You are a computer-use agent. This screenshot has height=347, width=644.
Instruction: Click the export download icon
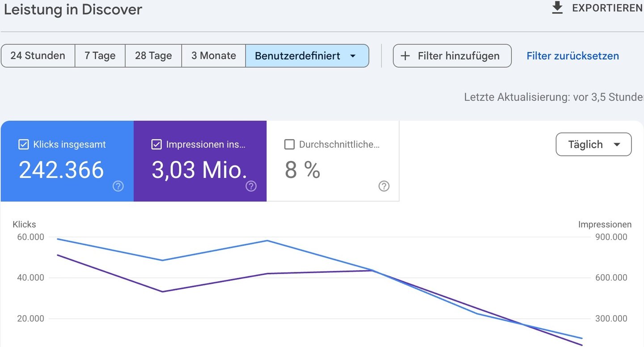(557, 8)
